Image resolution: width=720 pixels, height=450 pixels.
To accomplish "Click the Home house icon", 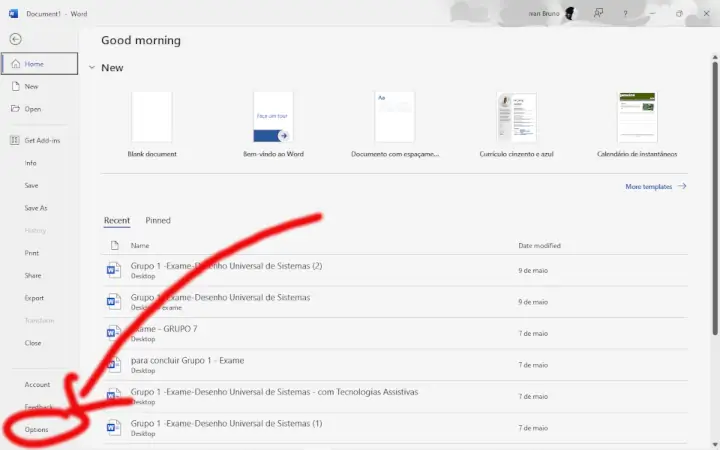I will point(16,63).
